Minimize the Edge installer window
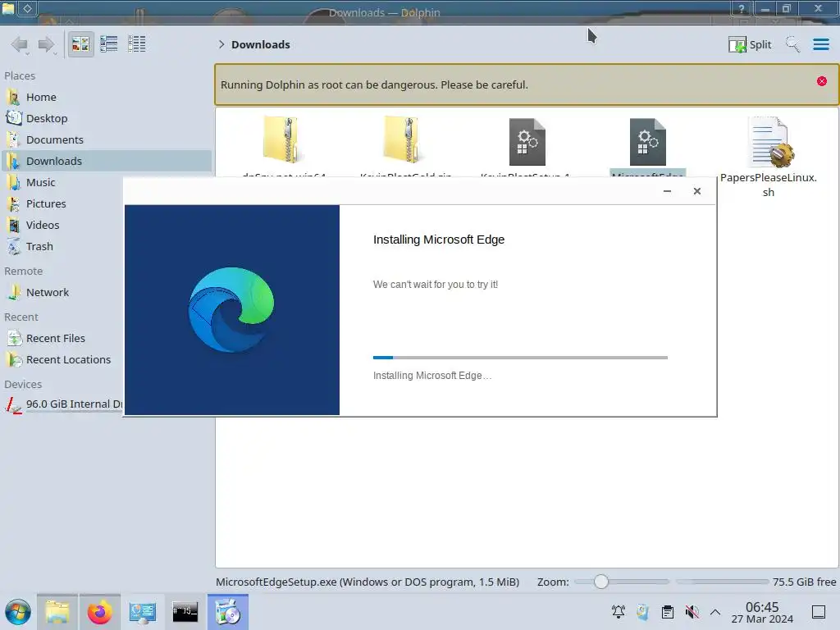 (x=667, y=191)
